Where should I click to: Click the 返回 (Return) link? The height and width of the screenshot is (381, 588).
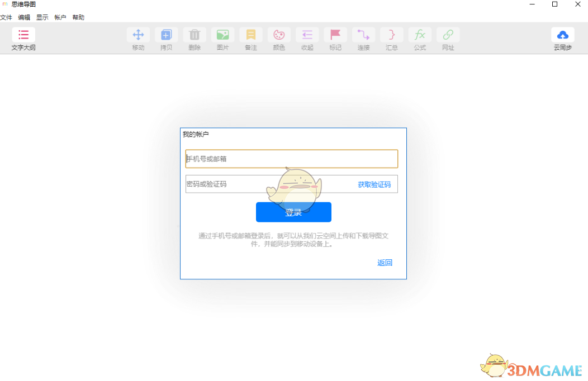(385, 262)
